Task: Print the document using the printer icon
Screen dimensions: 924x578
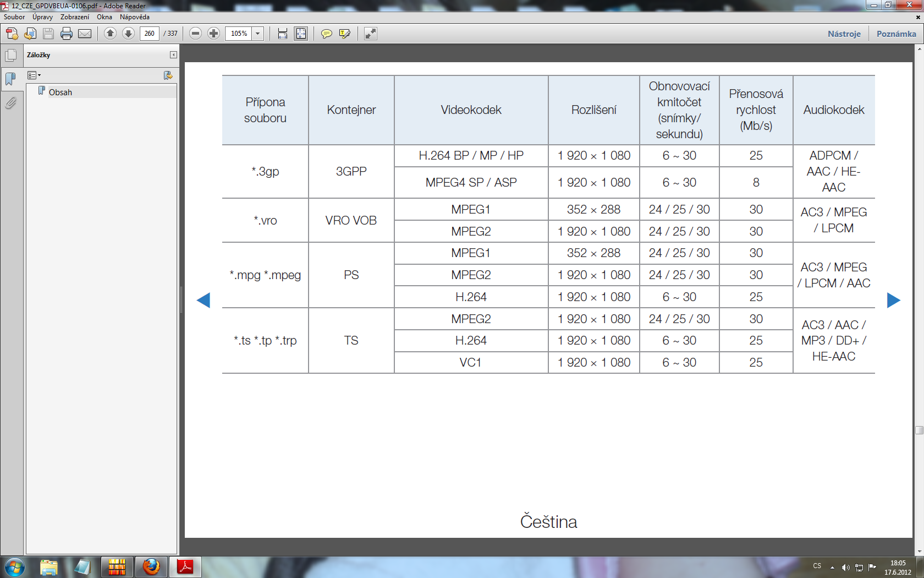Action: (67, 34)
